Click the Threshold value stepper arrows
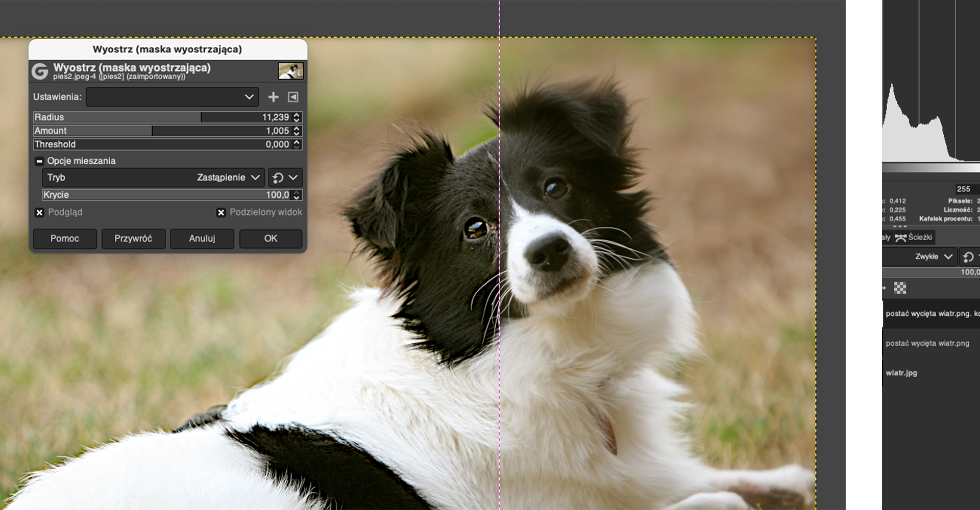Image resolution: width=980 pixels, height=510 pixels. point(297,144)
